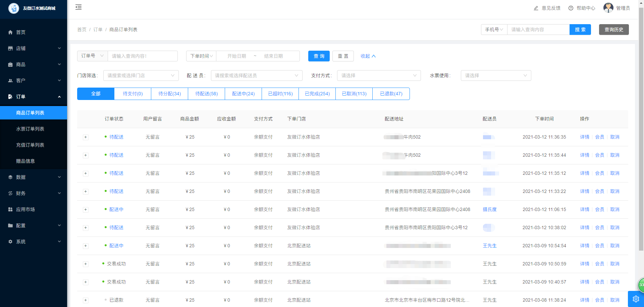644x307 pixels.
Task: Open the 订单号 search type dropdown
Action: coord(93,56)
